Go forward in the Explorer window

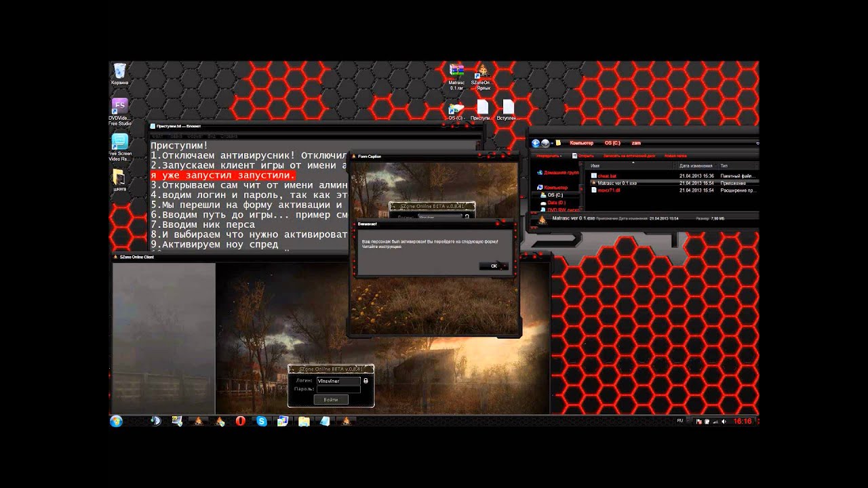coord(545,143)
